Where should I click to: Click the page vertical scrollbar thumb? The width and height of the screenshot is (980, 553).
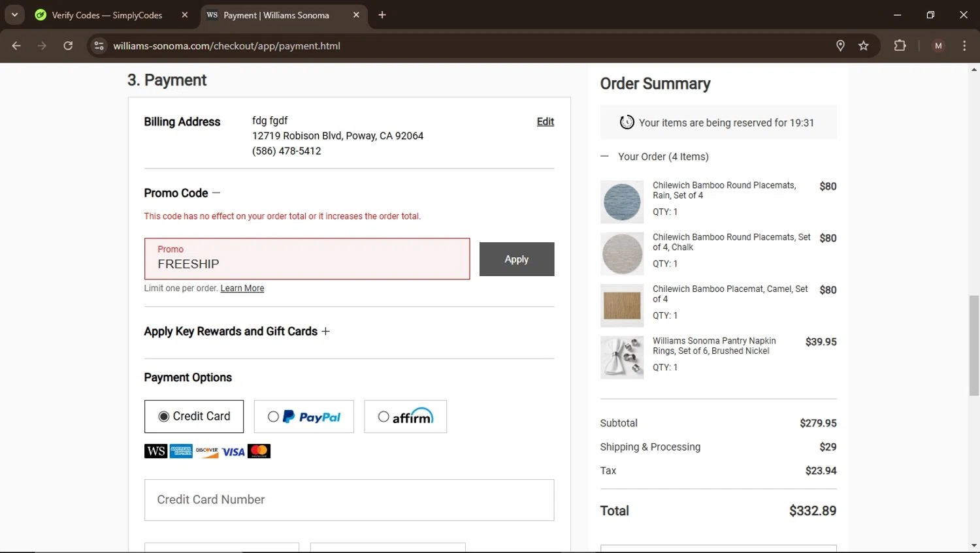[x=974, y=345]
